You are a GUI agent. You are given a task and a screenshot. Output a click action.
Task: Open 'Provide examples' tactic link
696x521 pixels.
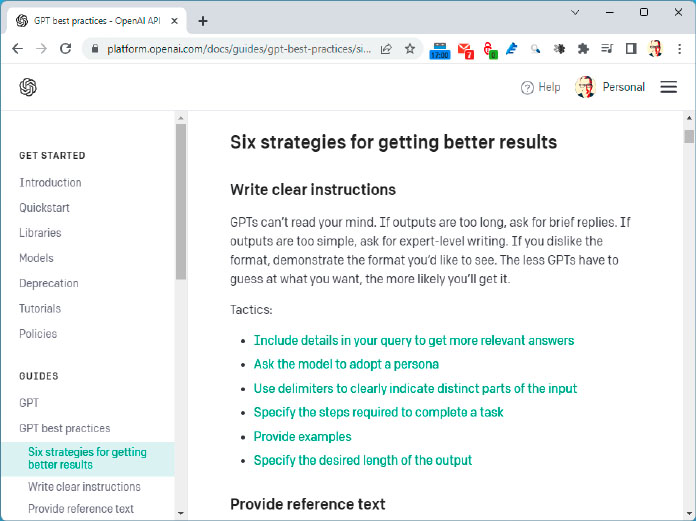pyautogui.click(x=302, y=436)
